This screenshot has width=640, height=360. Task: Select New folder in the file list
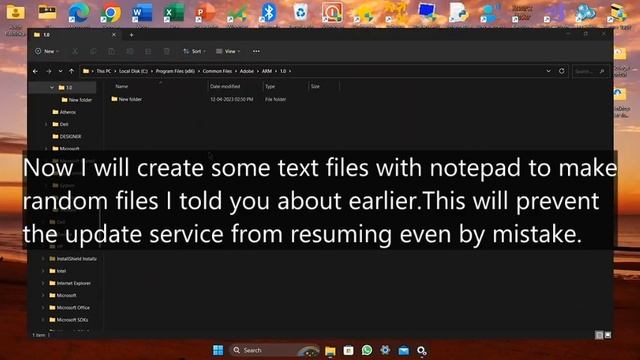(x=127, y=99)
